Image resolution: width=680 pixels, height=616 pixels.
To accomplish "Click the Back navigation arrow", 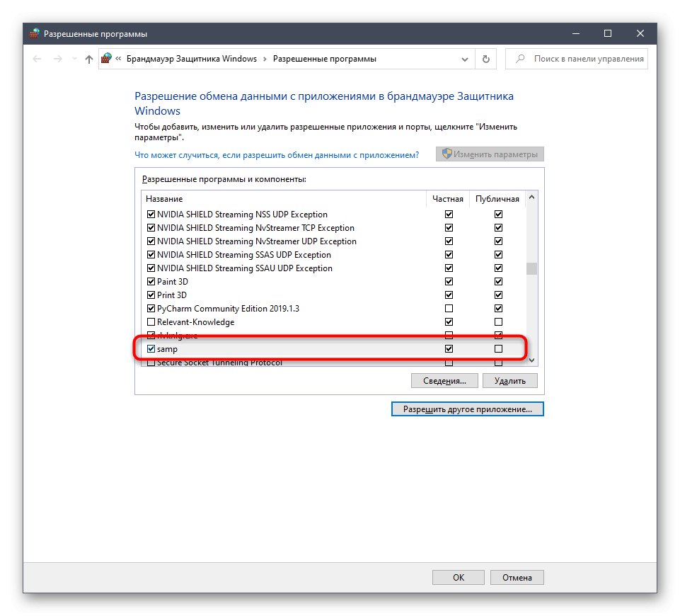I will tap(37, 59).
